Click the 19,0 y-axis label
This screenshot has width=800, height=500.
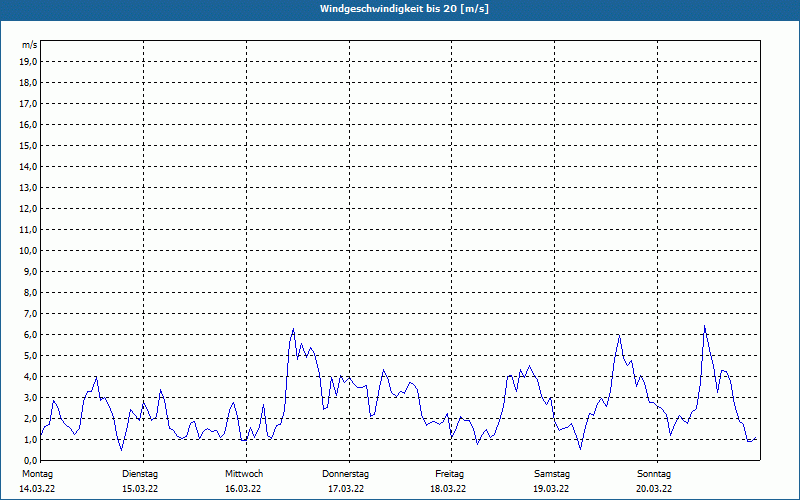(x=28, y=62)
